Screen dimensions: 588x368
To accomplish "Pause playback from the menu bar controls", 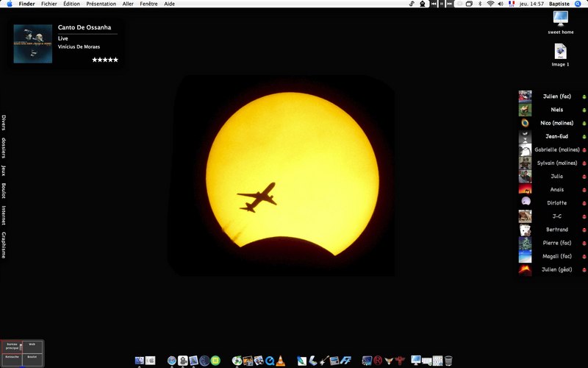I will (x=442, y=4).
